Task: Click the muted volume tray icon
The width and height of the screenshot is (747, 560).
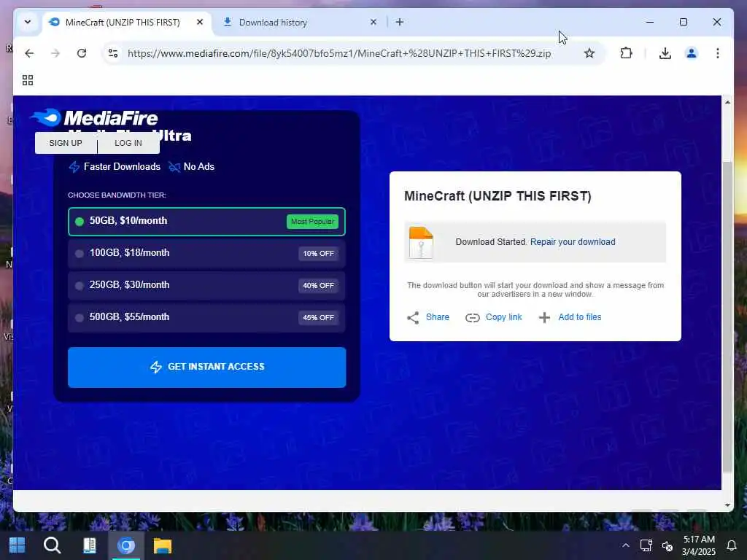Action: (667, 545)
